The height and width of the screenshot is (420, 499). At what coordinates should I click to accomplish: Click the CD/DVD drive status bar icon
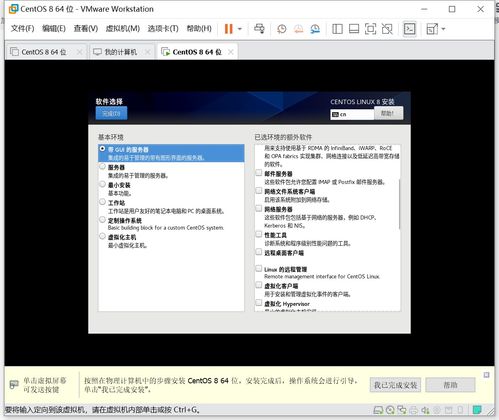390,410
